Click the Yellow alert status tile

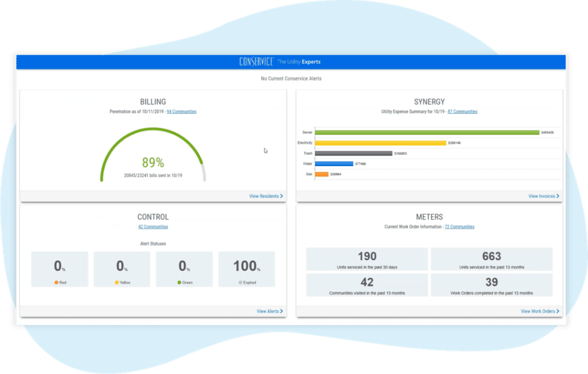pyautogui.click(x=122, y=269)
